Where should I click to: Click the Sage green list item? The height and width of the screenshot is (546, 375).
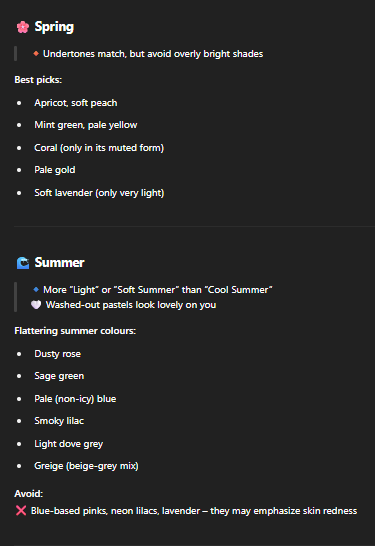coord(59,376)
